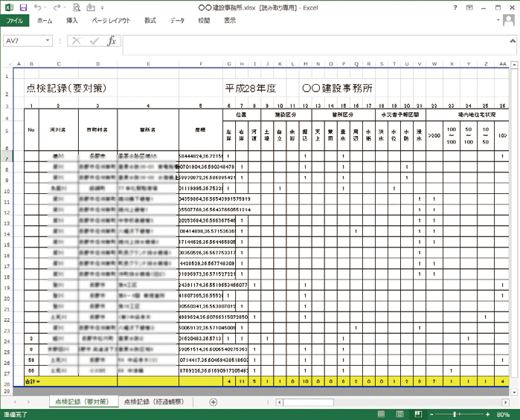The height and width of the screenshot is (420, 520).
Task: Click horizontal scrollbar right arrow
Action: click(506, 402)
